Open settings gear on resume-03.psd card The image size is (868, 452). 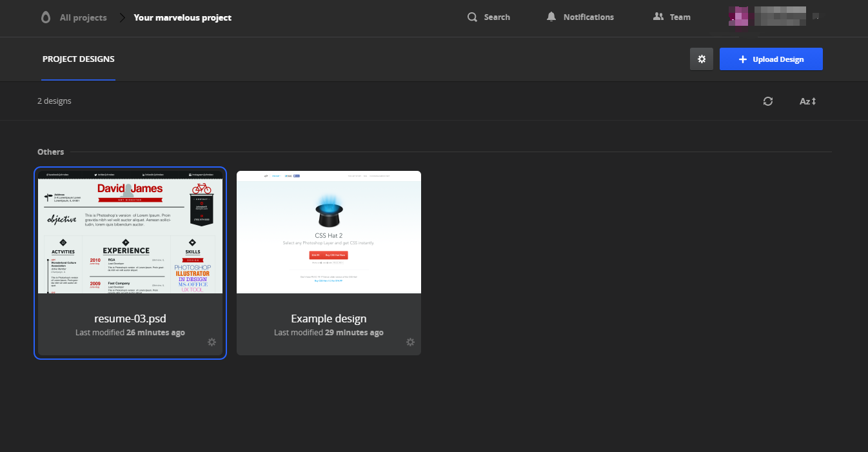pyautogui.click(x=212, y=342)
